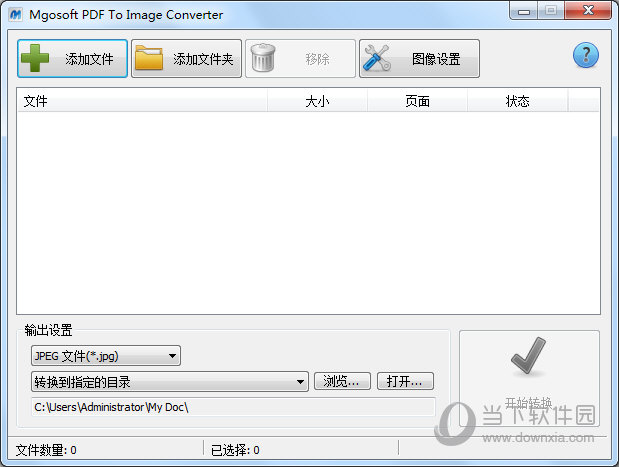Viewport: 619px width, 467px height.
Task: Click the 打开... open folder button
Action: point(405,381)
